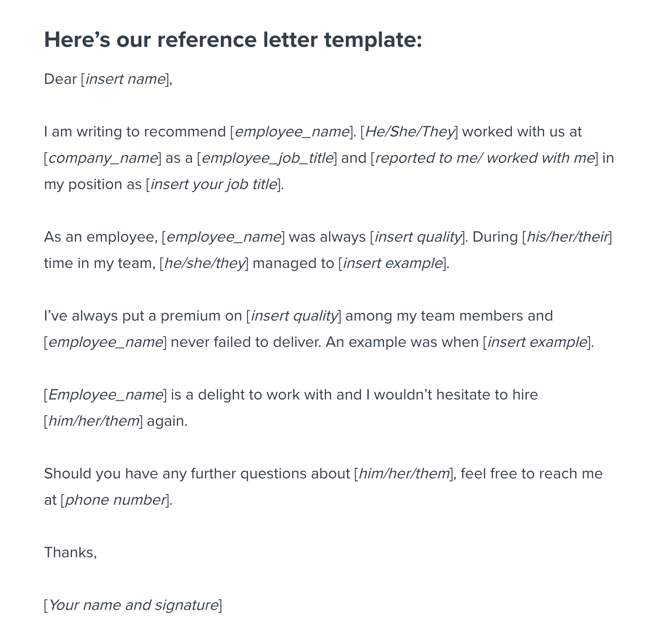This screenshot has width=660, height=644.
Task: Click [insert example] after "An example was when"
Action: 537,342
